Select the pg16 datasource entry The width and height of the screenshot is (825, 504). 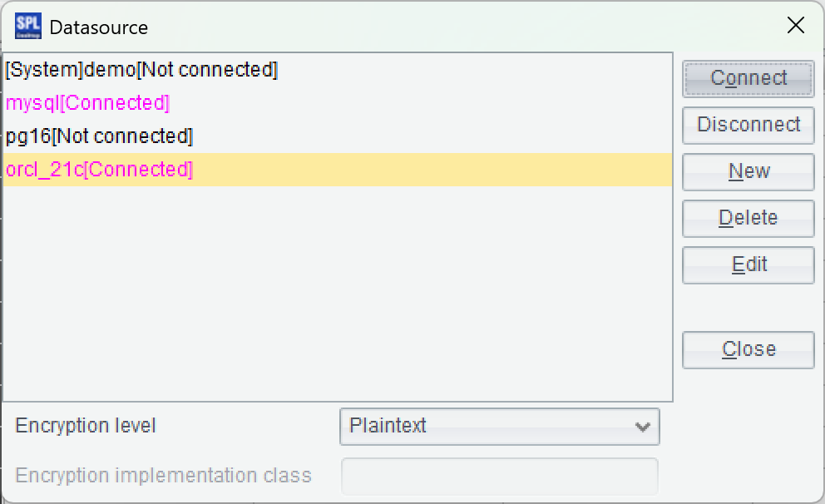(338, 136)
